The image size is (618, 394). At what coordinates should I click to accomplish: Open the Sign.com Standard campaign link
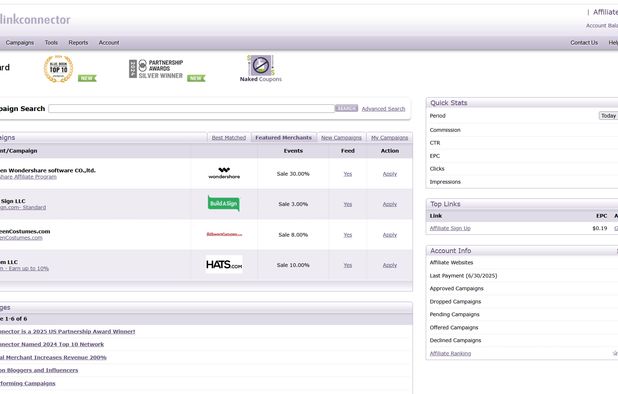pos(23,207)
